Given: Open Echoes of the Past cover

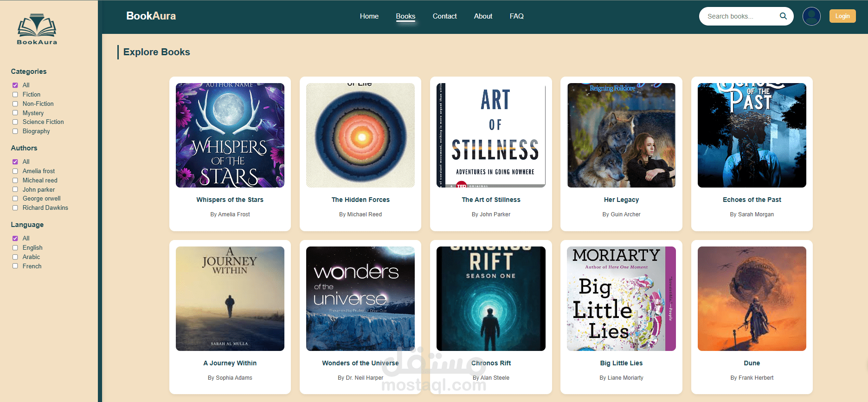Looking at the screenshot, I should tap(752, 135).
